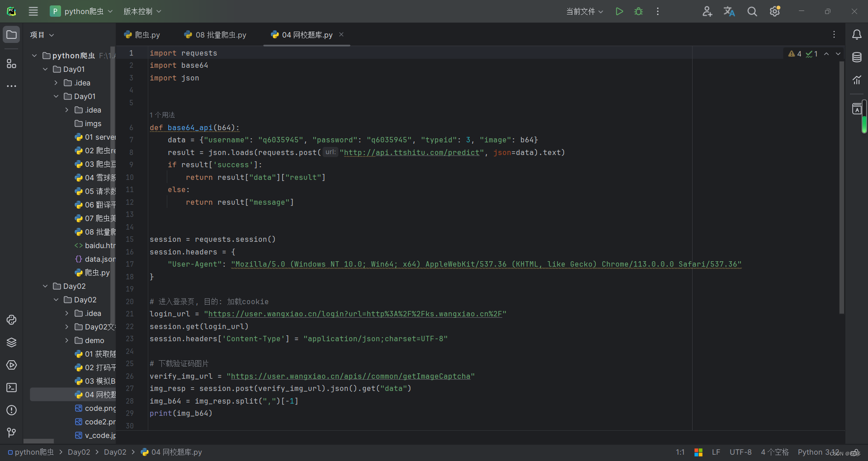Run the current file
Screen dimensions: 868x461
click(x=619, y=11)
